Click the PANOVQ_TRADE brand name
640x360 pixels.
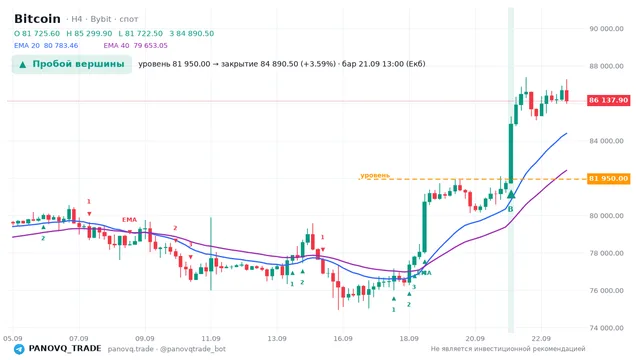tap(65, 349)
